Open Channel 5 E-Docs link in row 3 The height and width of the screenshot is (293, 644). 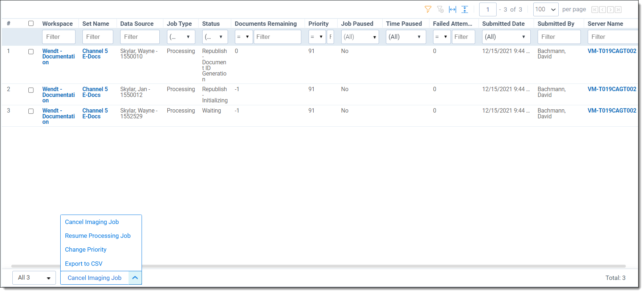point(95,113)
